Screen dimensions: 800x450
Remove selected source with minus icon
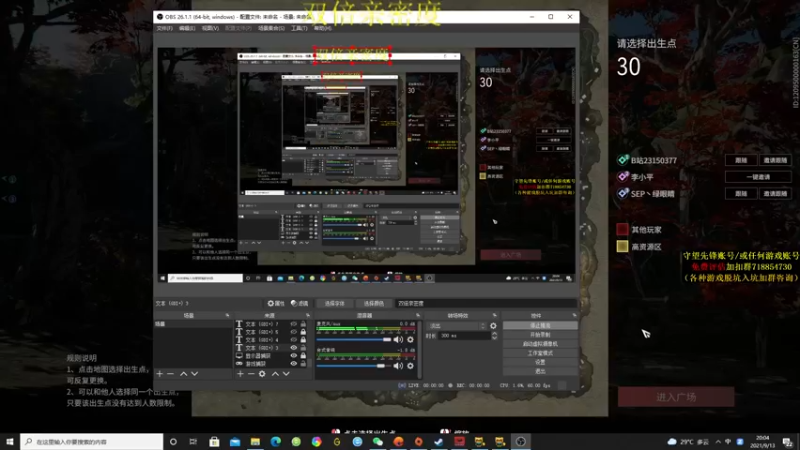point(251,374)
